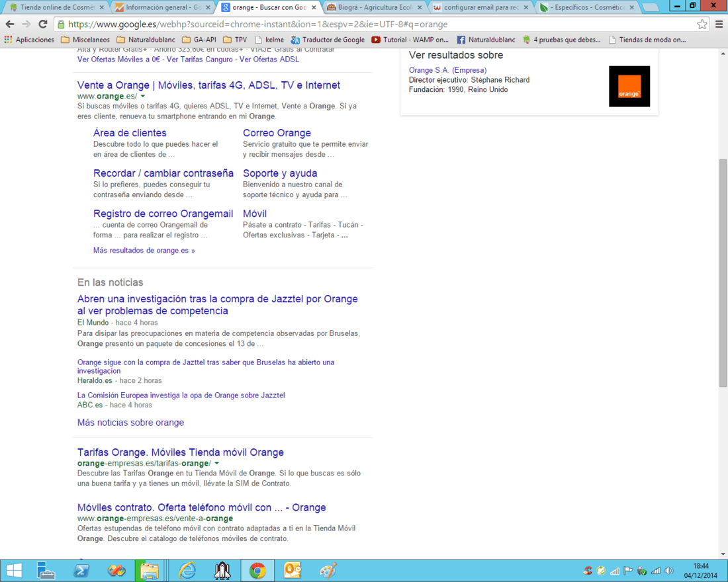Click the vertical page scrollbar thumb

723,273
